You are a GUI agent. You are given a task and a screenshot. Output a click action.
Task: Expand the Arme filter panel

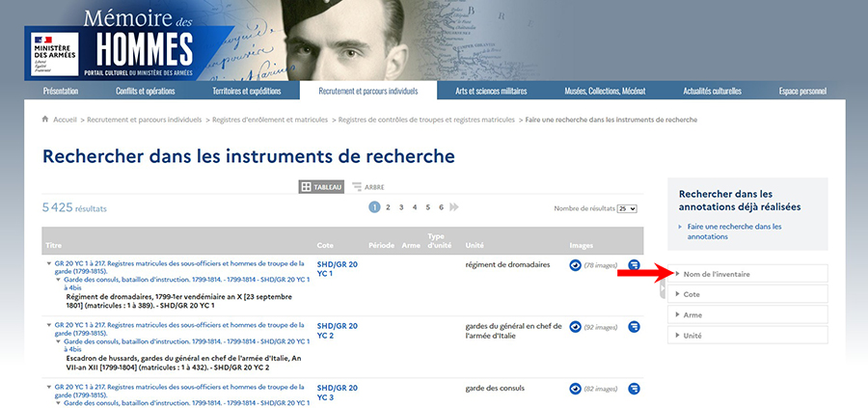(x=747, y=314)
